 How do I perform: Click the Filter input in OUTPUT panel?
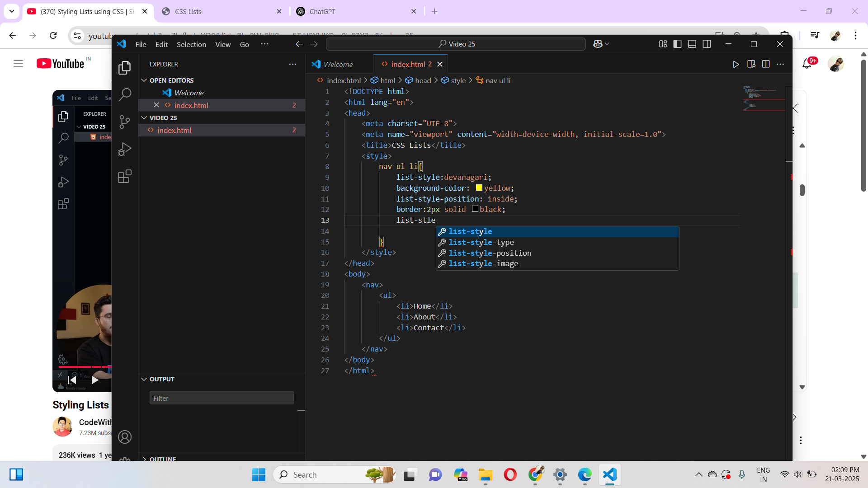(222, 398)
